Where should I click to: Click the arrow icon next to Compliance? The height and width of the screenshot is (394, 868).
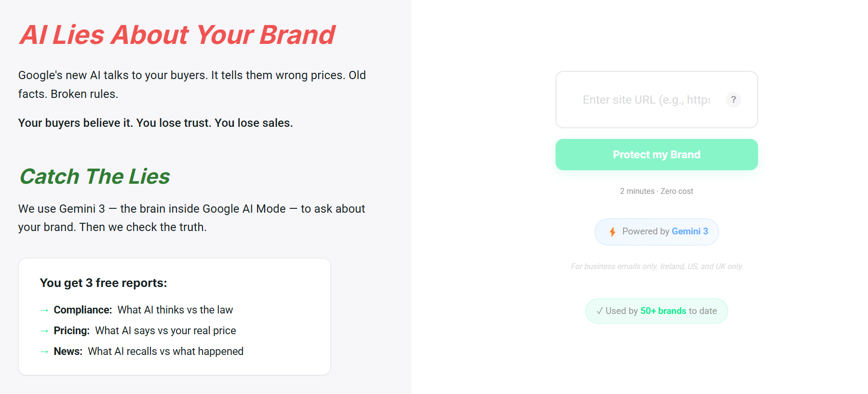coord(44,310)
